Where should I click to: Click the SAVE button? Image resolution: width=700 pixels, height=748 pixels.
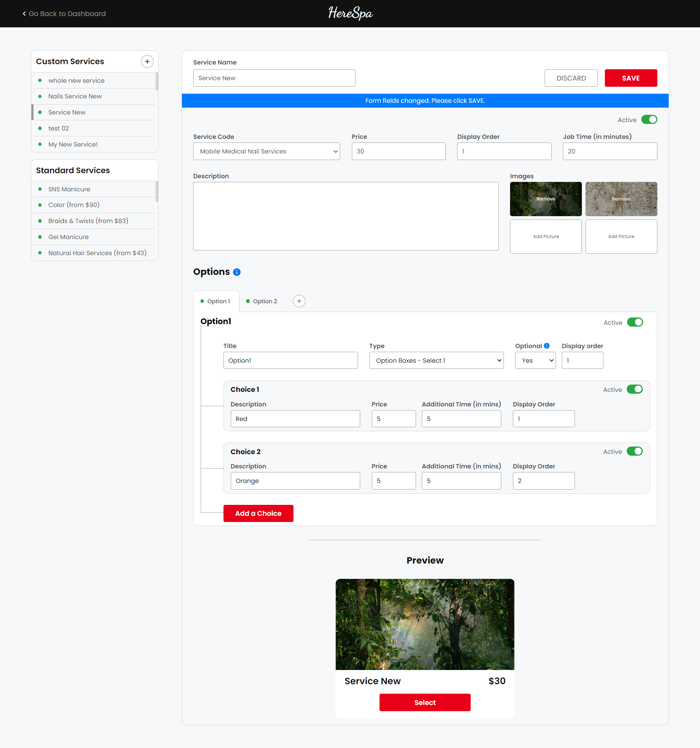tap(631, 78)
